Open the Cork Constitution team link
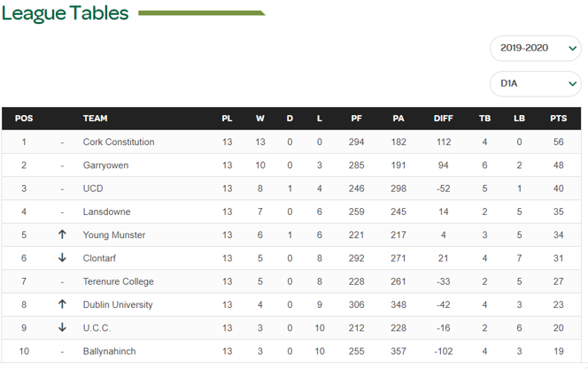 pyautogui.click(x=119, y=142)
